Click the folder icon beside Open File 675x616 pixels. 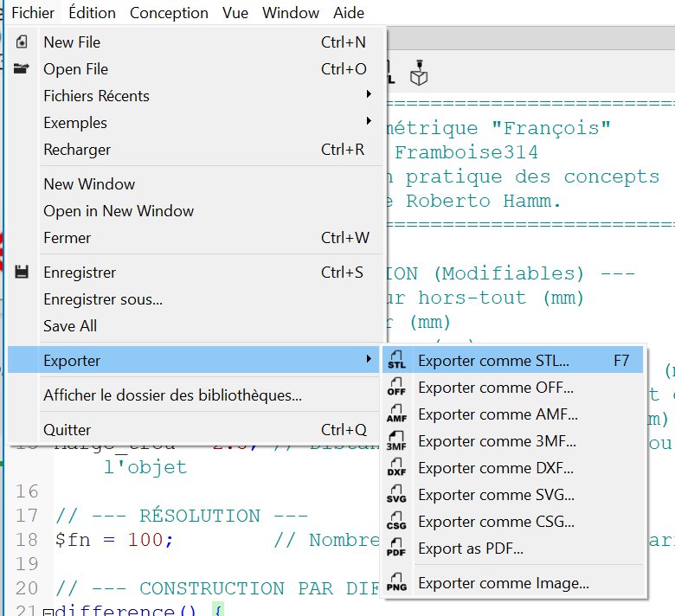tap(22, 69)
